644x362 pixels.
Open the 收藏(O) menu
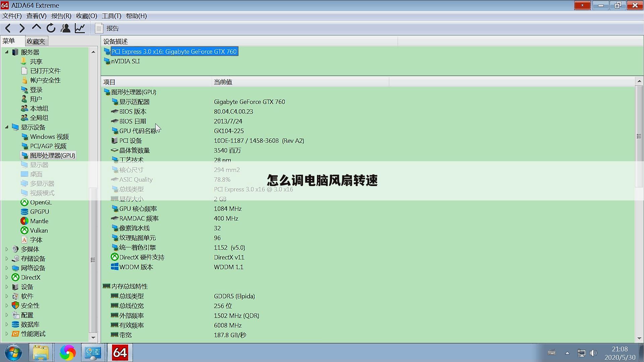click(x=86, y=16)
